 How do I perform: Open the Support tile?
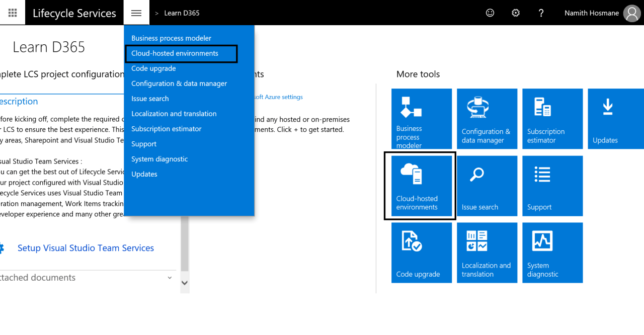pyautogui.click(x=552, y=186)
